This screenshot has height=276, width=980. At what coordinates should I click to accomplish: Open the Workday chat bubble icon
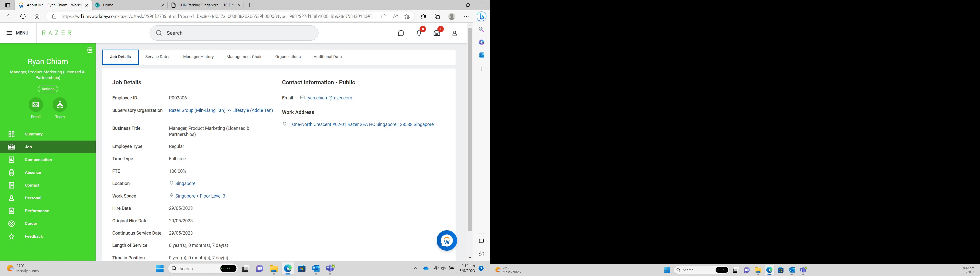tap(401, 33)
